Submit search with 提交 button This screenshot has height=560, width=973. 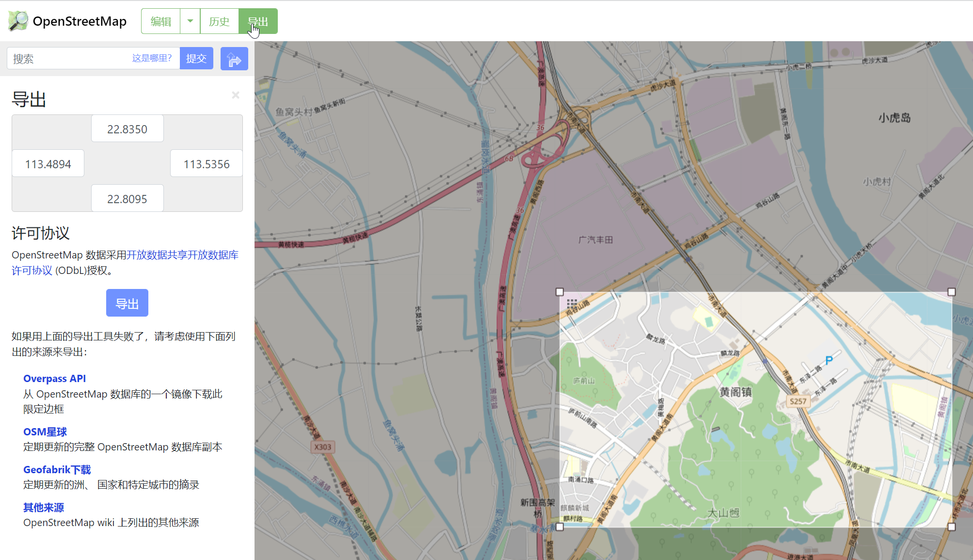click(196, 59)
